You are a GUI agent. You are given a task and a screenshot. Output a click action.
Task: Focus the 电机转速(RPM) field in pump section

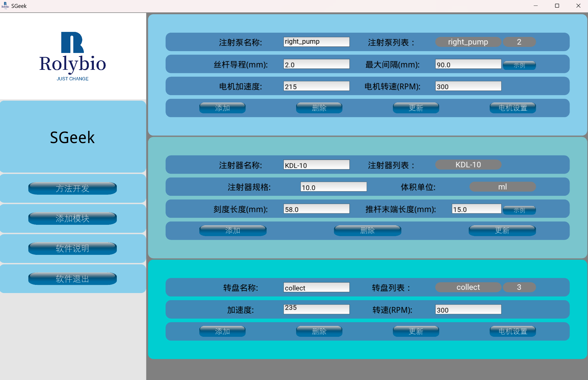coord(468,86)
